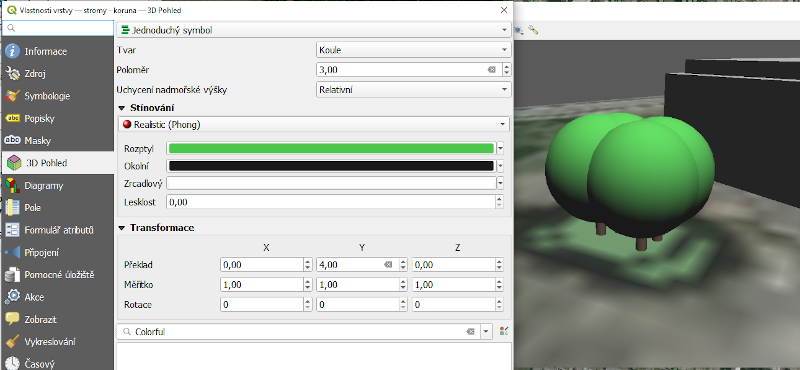Pick the black Okolní color swatch
Screen dimensions: 800x370
coord(331,166)
